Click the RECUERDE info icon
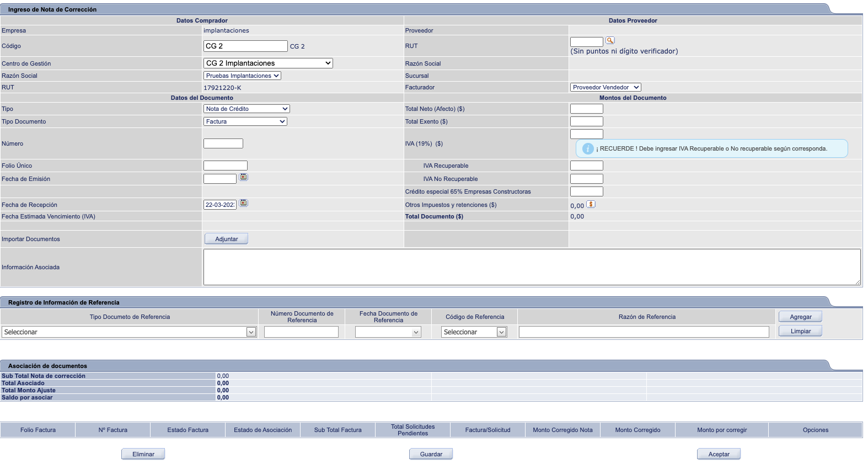Screen dimensions: 868x469 pyautogui.click(x=588, y=148)
